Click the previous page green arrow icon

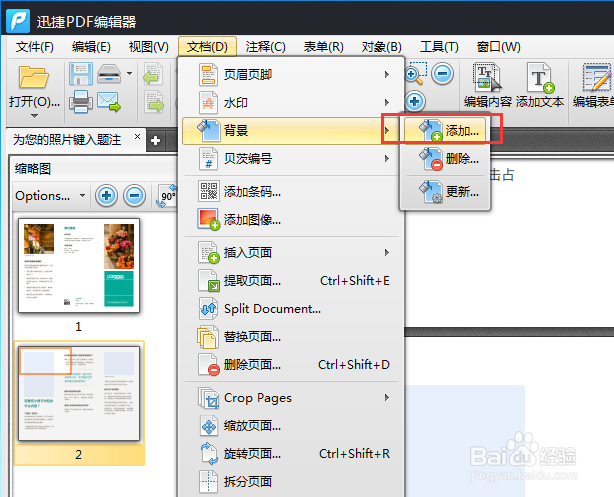pos(153,74)
